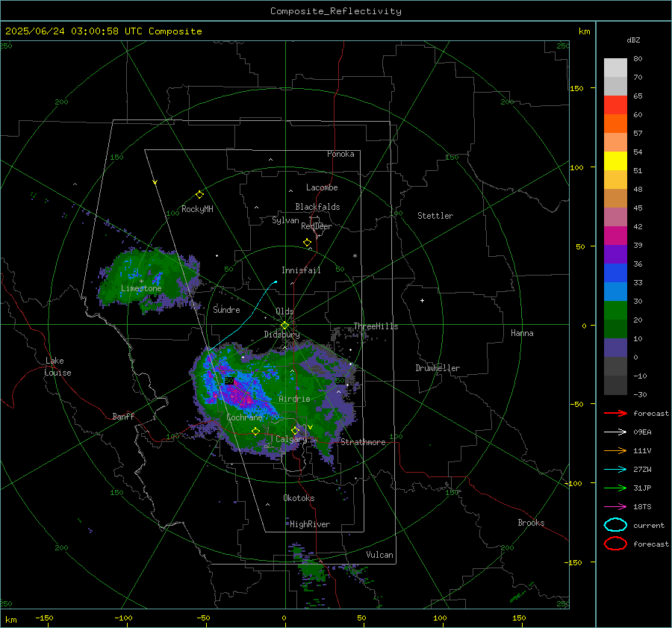Click the Ponoka town label
This screenshot has width=672, height=628.
coord(340,154)
